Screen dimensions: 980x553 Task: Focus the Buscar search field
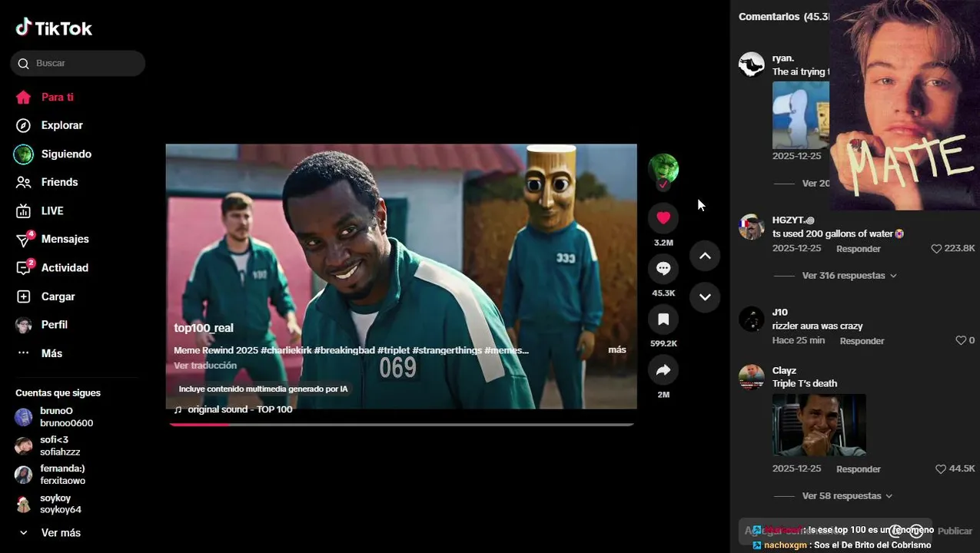(78, 63)
